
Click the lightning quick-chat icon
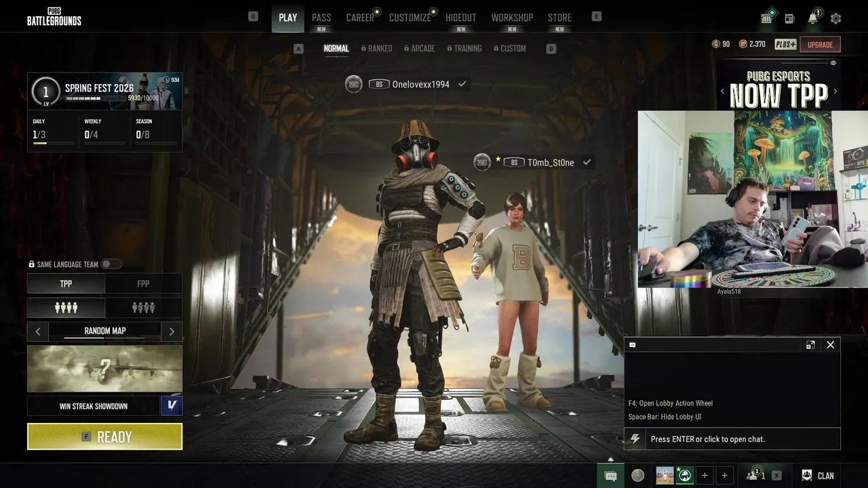(x=635, y=439)
